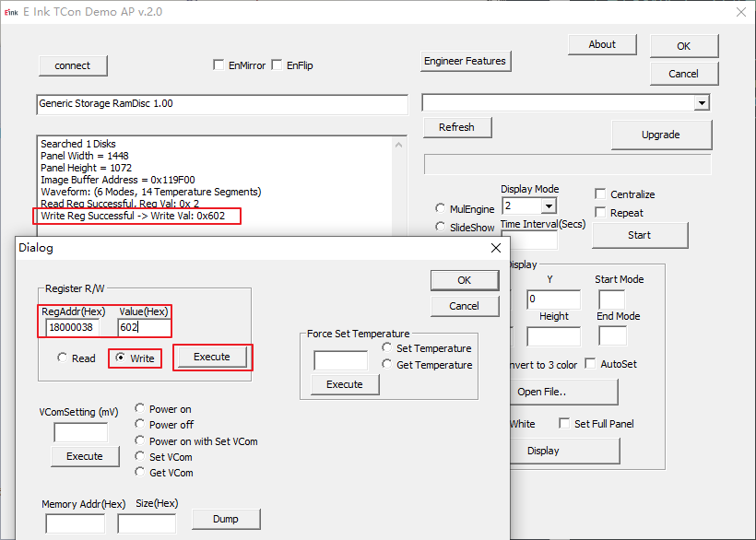Click the Refresh button
This screenshot has width=756, height=540.
(457, 127)
